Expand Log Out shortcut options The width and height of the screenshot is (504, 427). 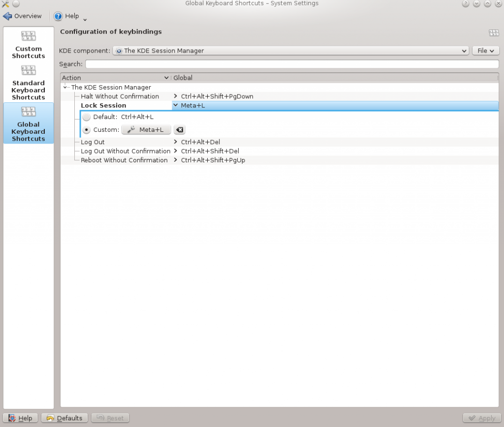click(176, 142)
